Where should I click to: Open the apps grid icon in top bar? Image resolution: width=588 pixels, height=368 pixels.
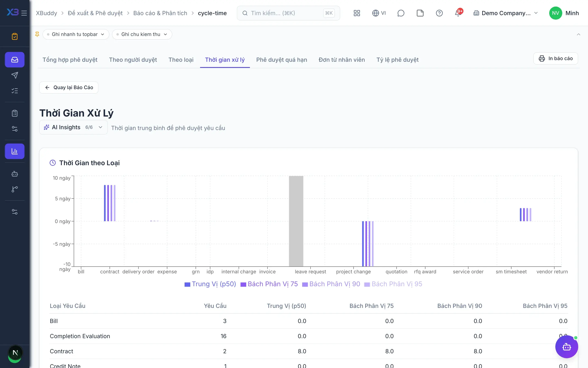tap(357, 13)
